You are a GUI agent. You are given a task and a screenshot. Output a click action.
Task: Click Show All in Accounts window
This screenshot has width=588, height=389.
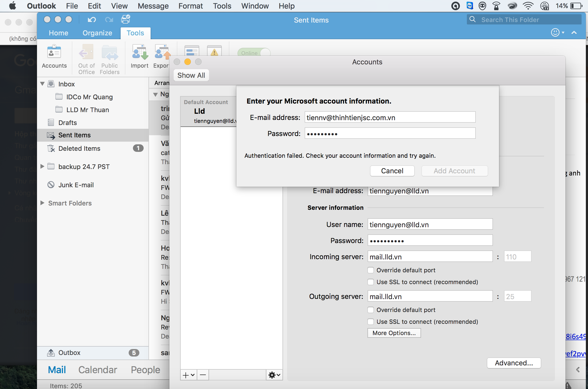[x=191, y=75]
